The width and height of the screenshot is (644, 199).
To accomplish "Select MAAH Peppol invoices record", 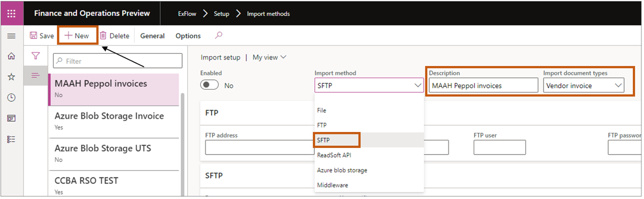I will pos(113,89).
